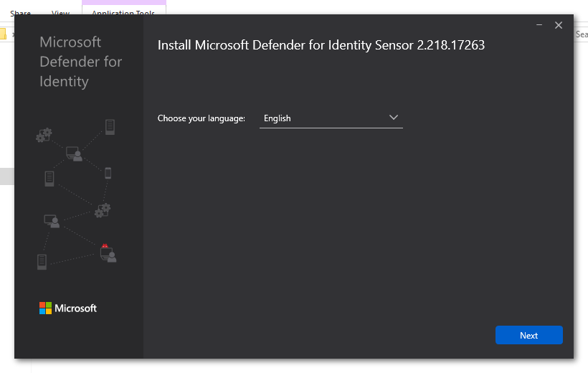The width and height of the screenshot is (588, 373).
Task: Click the Microsoft logo in sidebar
Action: [68, 308]
